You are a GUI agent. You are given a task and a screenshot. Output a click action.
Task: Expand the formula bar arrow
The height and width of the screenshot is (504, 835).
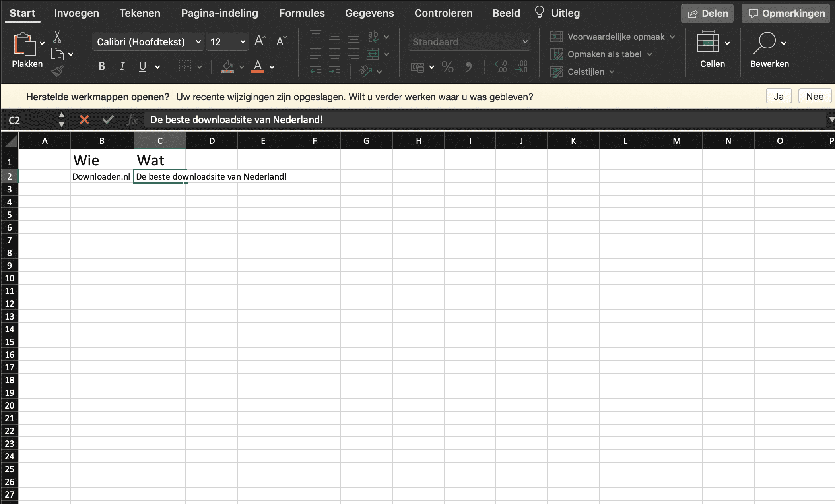pyautogui.click(x=831, y=120)
